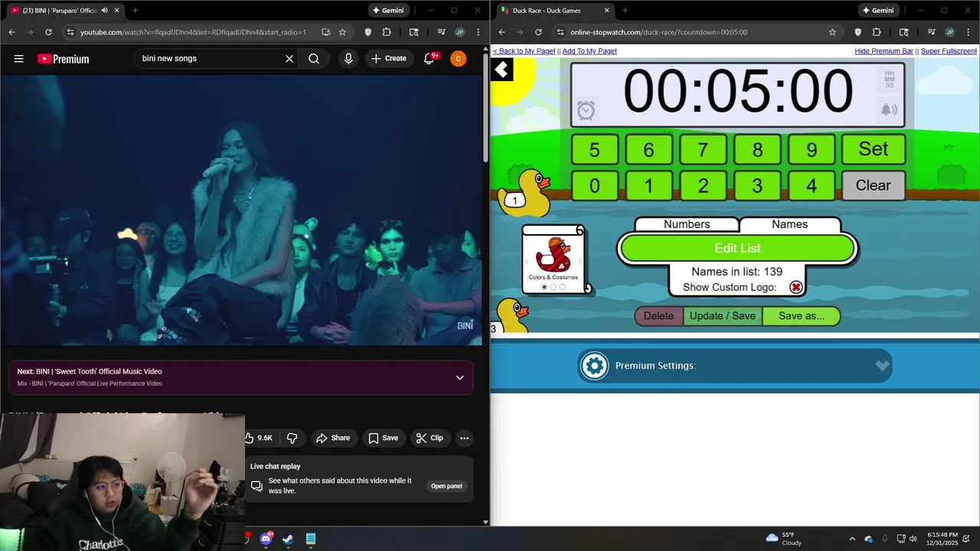Toggle the timer sound bell icon

(x=889, y=109)
